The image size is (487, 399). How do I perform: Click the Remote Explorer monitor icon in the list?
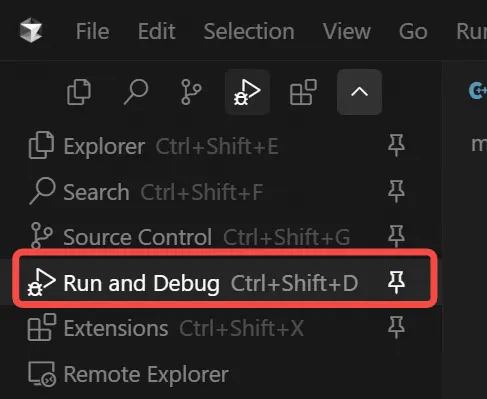(x=42, y=374)
